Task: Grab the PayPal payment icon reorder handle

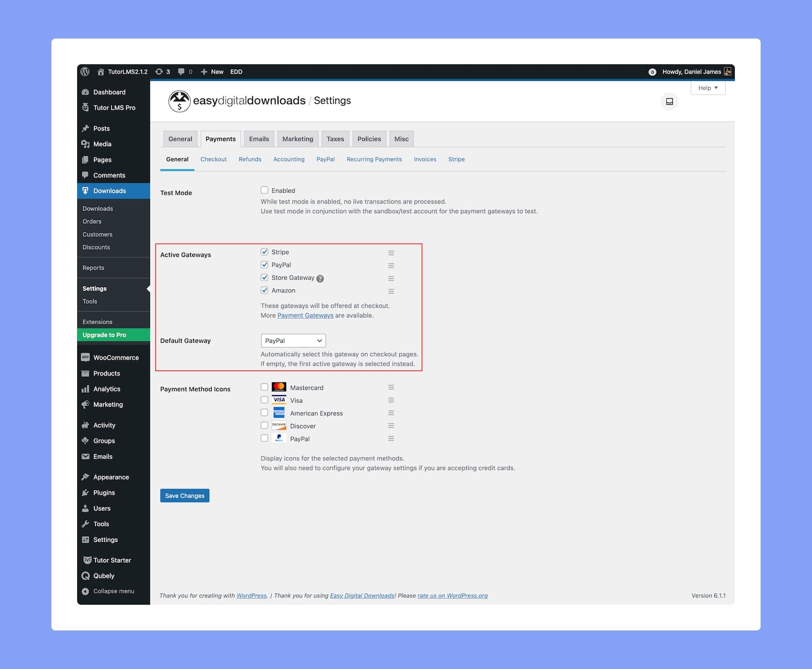Action: click(x=391, y=439)
